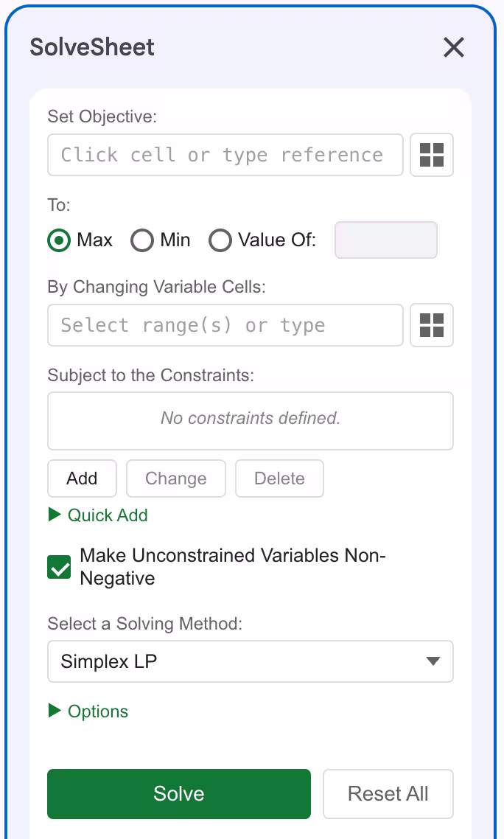Close the SolveSheet panel
504x839 pixels.
coord(454,48)
